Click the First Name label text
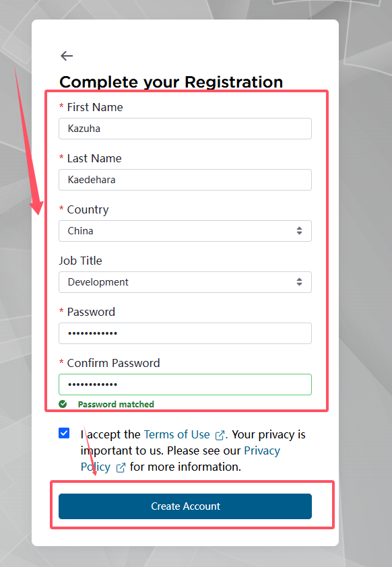This screenshot has width=392, height=567. (95, 107)
